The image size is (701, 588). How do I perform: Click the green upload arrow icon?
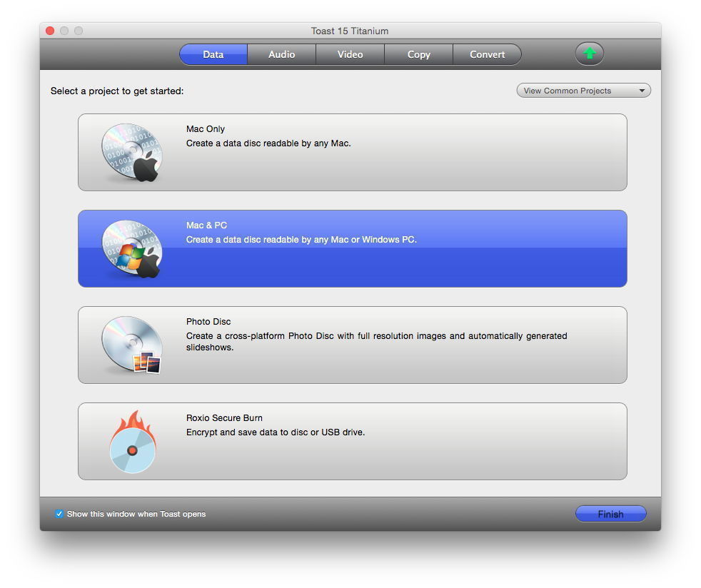point(589,54)
